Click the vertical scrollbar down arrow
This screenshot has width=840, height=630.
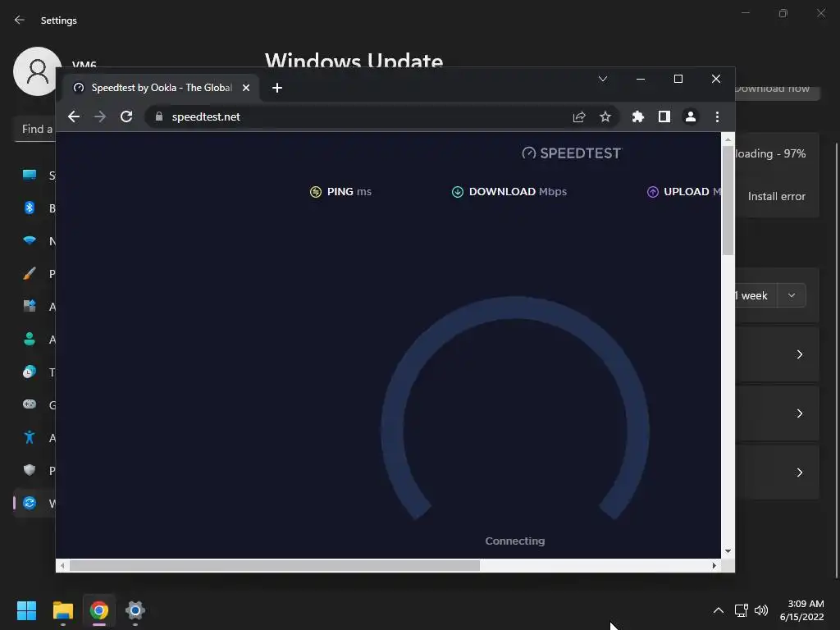tap(728, 551)
